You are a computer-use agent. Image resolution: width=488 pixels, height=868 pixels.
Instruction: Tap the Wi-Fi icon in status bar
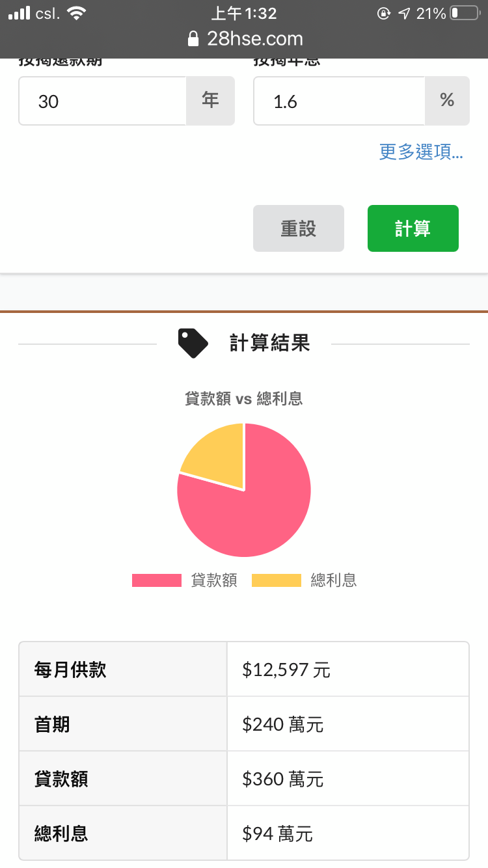coord(77,13)
